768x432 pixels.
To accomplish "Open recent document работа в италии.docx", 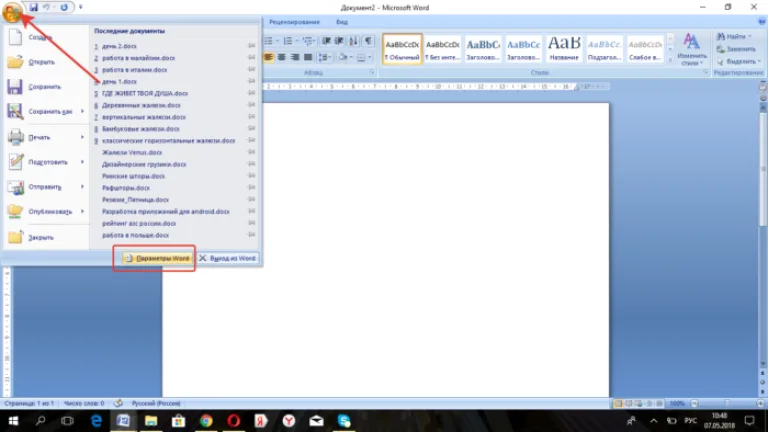I will (x=134, y=70).
